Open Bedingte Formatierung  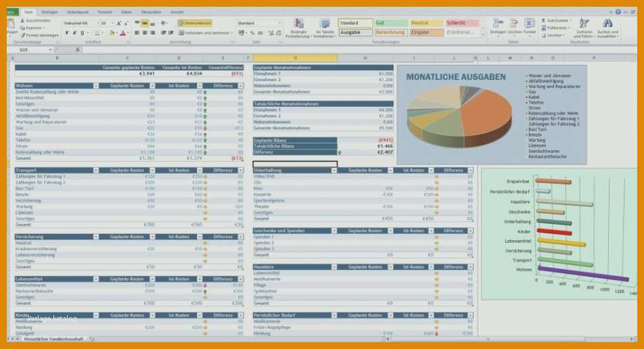(298, 28)
